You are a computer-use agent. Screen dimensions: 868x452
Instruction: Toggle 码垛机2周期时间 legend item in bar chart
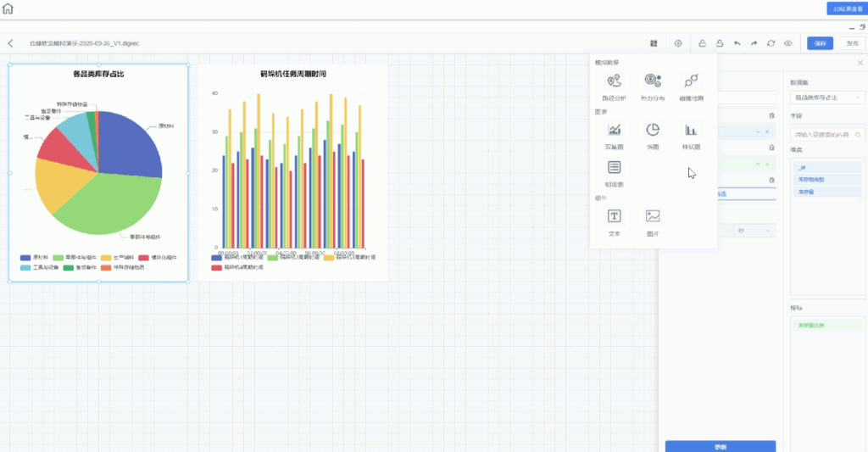293,258
